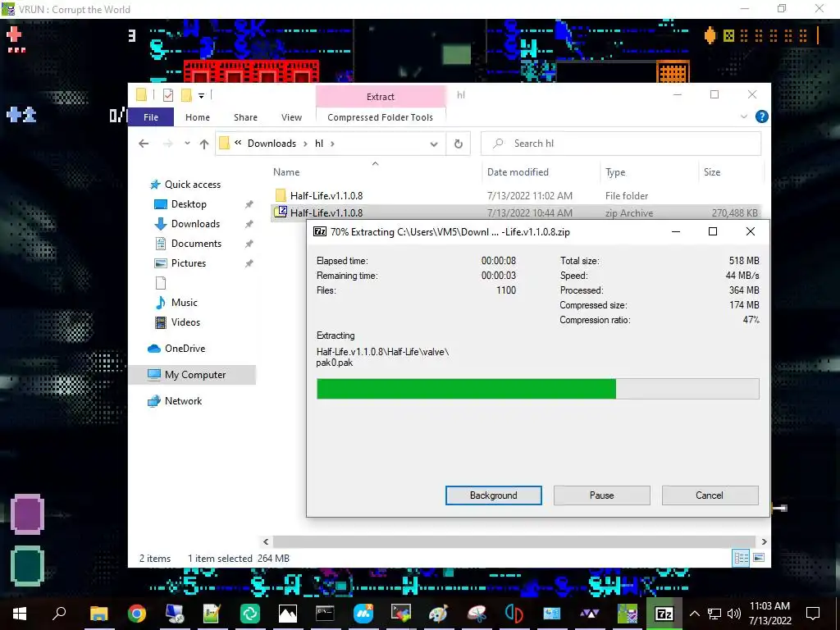The height and width of the screenshot is (630, 840).
Task: Expand the ribbon chevron
Action: [743, 116]
